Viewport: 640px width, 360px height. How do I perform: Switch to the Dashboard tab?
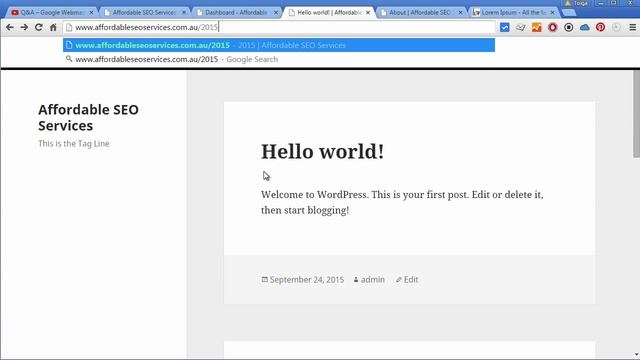click(236, 13)
